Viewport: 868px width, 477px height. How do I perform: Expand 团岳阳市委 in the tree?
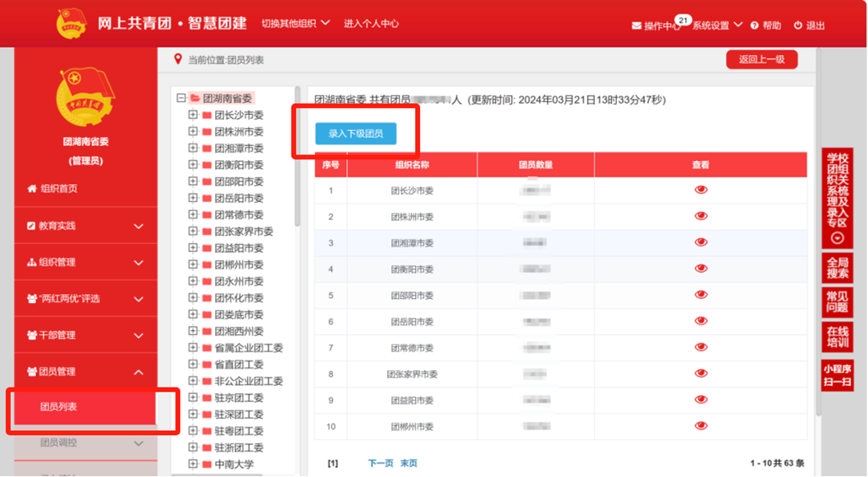pyautogui.click(x=193, y=198)
